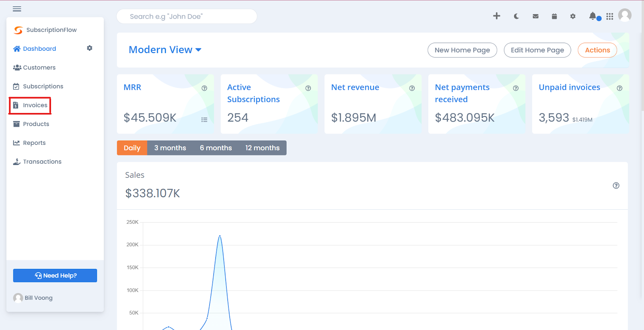The image size is (644, 330).
Task: Click the $1.419M unpaid amount
Action: [x=582, y=120]
